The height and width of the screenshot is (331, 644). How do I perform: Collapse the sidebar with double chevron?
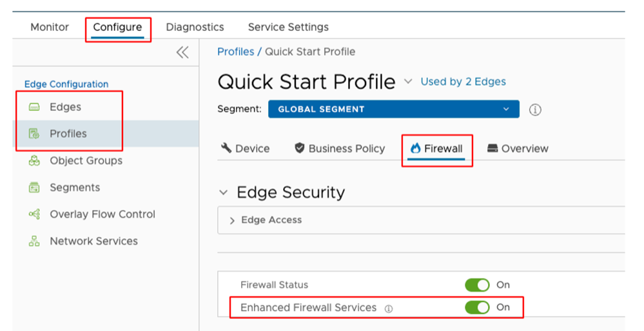coord(182,53)
